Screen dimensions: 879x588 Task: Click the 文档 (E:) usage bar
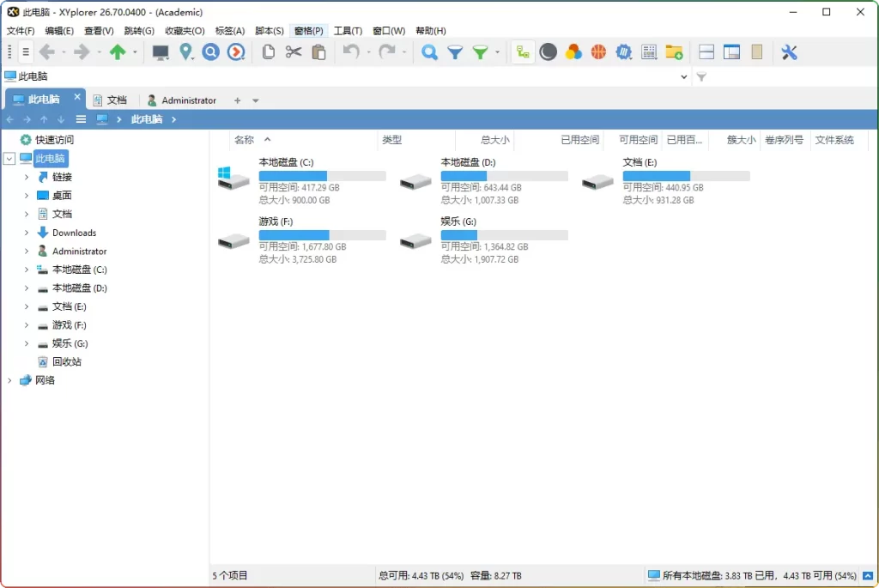(686, 176)
